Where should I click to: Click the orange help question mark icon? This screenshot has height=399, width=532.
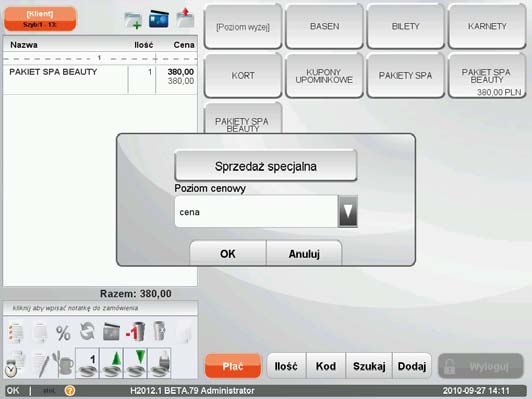point(70,391)
